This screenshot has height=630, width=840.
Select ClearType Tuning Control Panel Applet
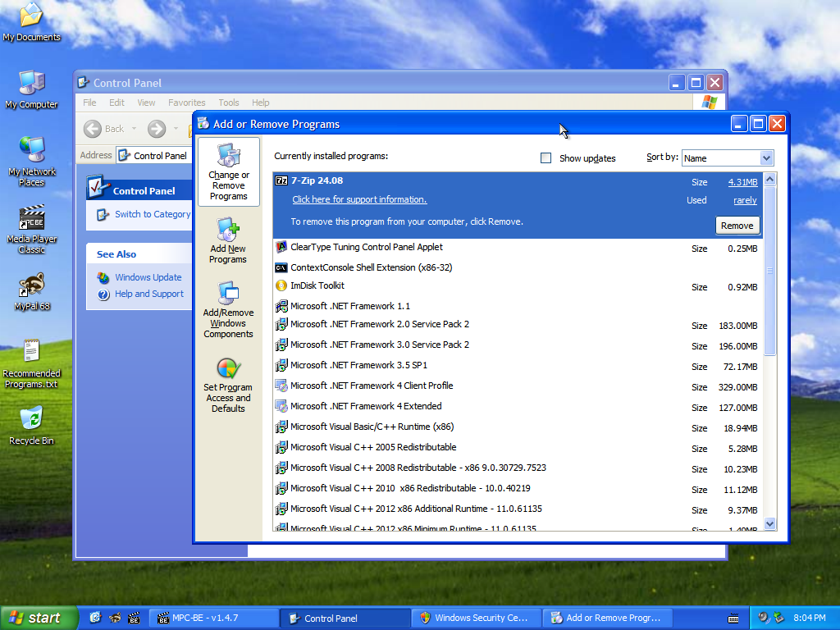[x=366, y=247]
